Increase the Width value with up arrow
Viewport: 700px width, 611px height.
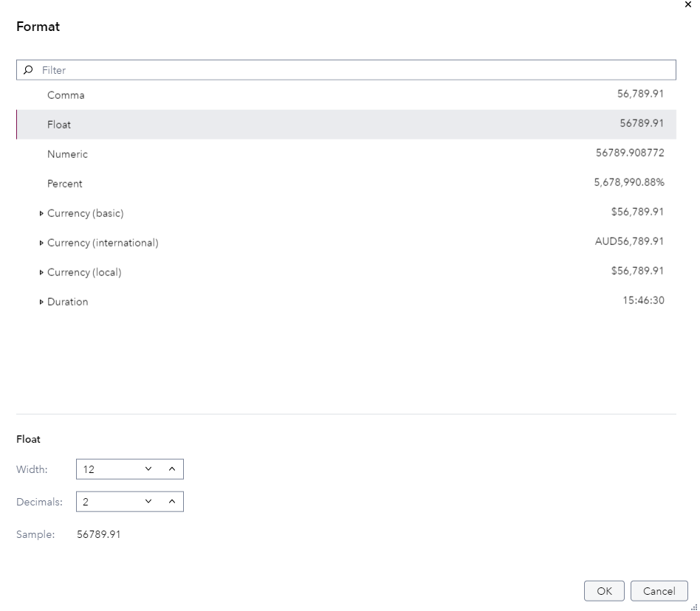click(x=171, y=469)
